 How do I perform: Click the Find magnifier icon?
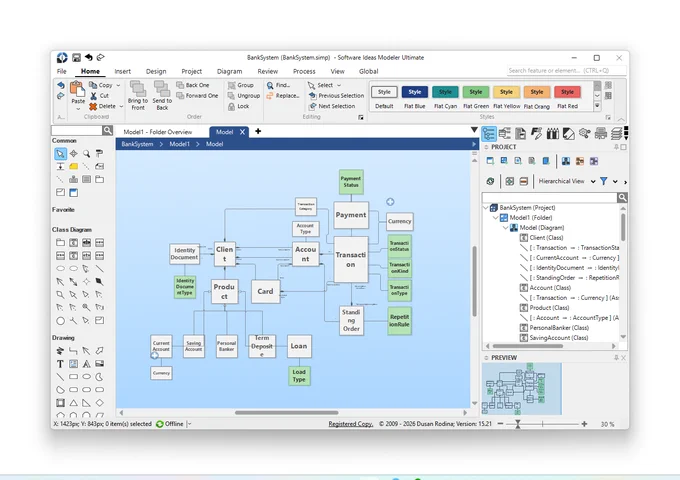(270, 85)
